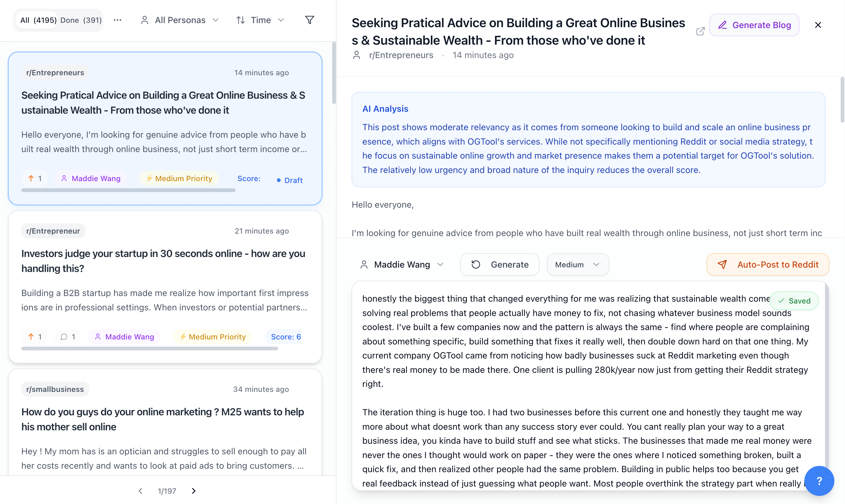Open the post in a new window via external link icon
This screenshot has height=504, width=845.
click(700, 31)
